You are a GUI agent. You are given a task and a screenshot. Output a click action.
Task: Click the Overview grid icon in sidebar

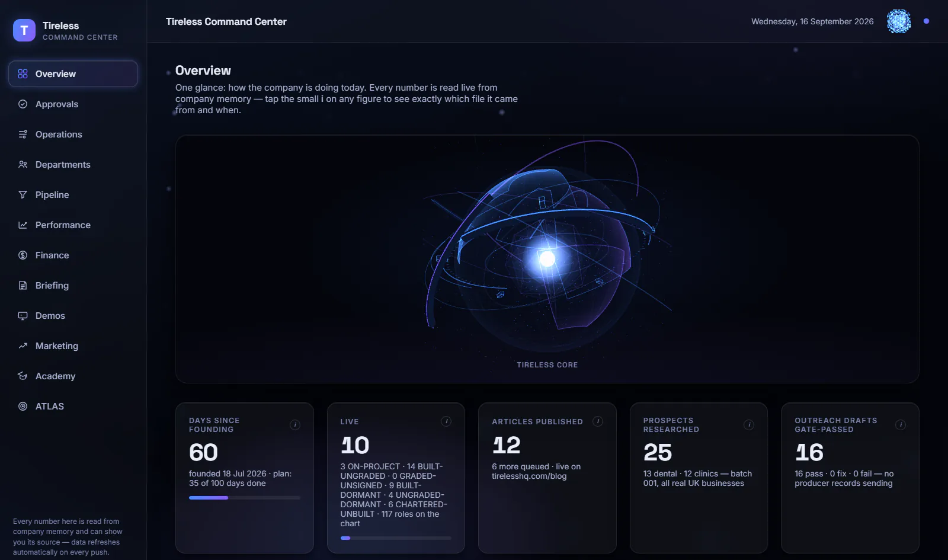[23, 74]
